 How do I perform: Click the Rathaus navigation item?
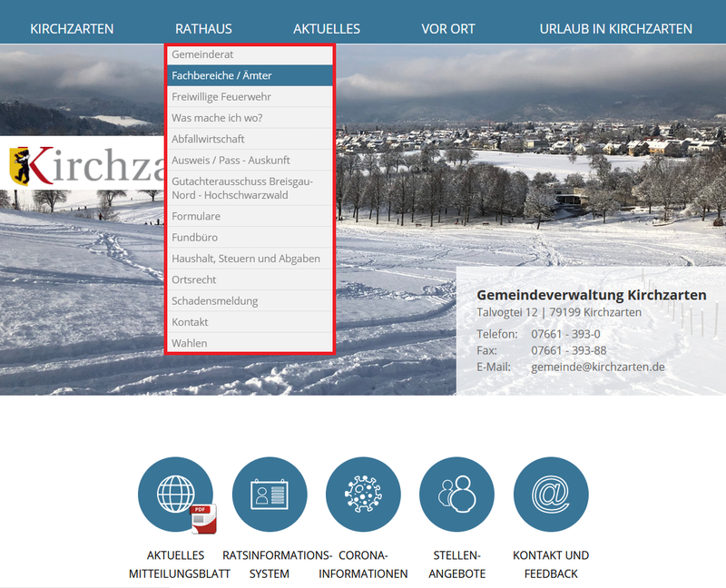[203, 28]
